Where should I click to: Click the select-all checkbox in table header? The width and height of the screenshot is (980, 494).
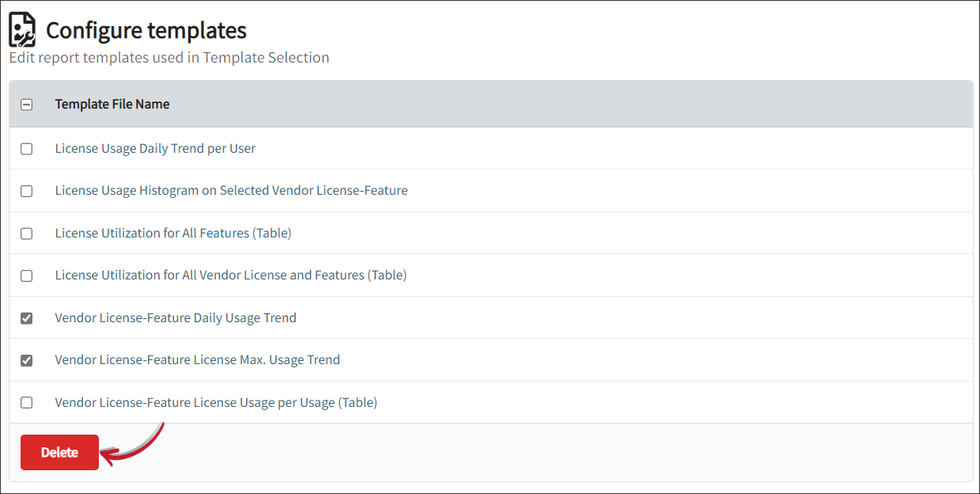[26, 104]
